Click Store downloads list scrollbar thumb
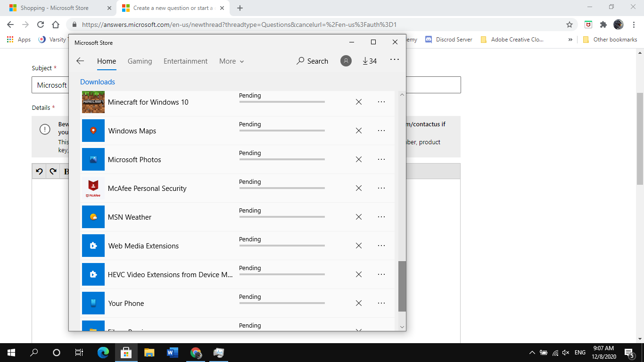The width and height of the screenshot is (644, 362). click(402, 286)
